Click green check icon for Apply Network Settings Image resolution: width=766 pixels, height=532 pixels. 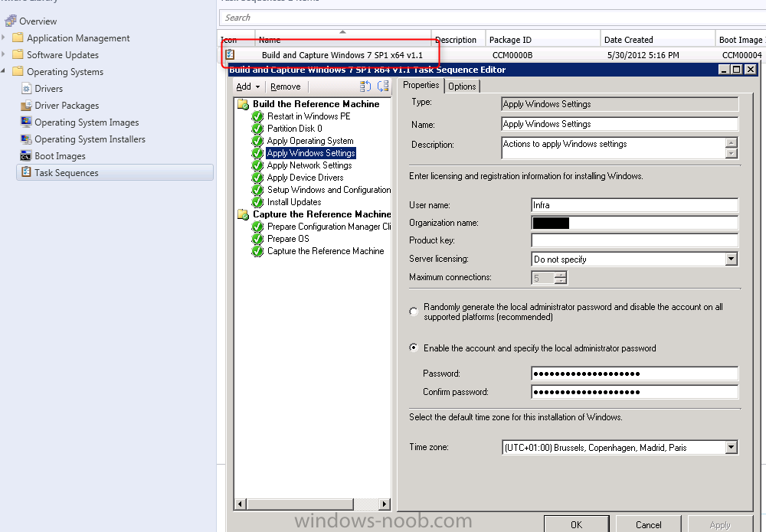[257, 165]
